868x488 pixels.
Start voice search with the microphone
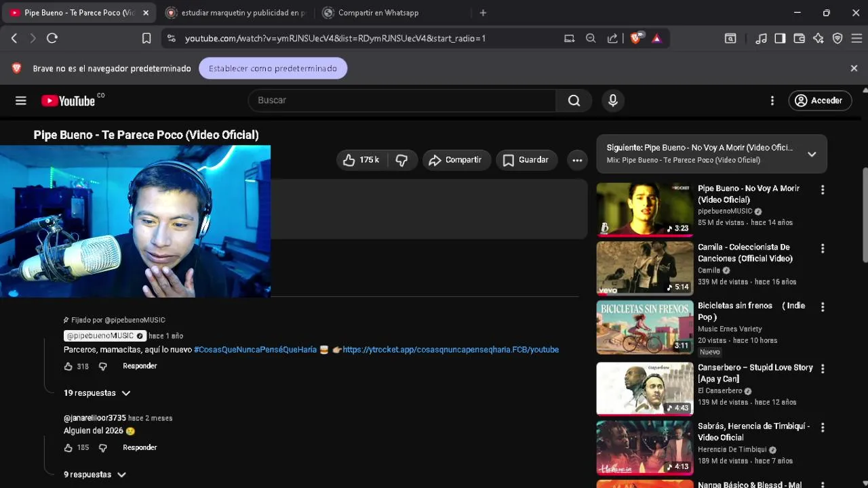pos(613,100)
